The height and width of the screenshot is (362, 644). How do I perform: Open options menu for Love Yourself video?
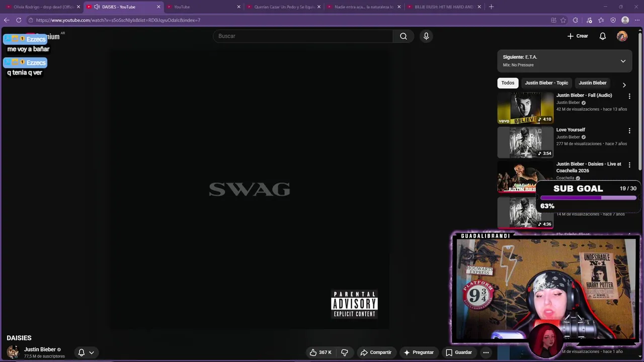click(629, 131)
